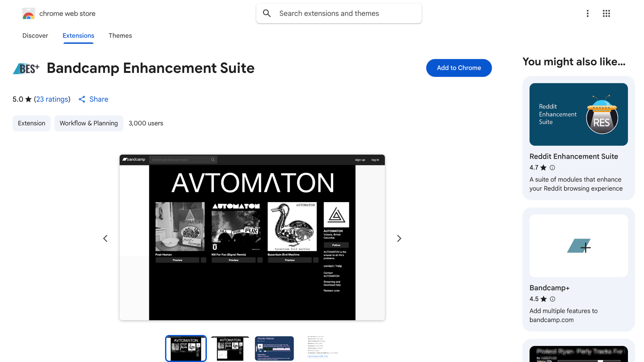The width and height of the screenshot is (644, 362).
Task: Click the info icon beside Bandcamp+ rating
Action: tap(552, 299)
